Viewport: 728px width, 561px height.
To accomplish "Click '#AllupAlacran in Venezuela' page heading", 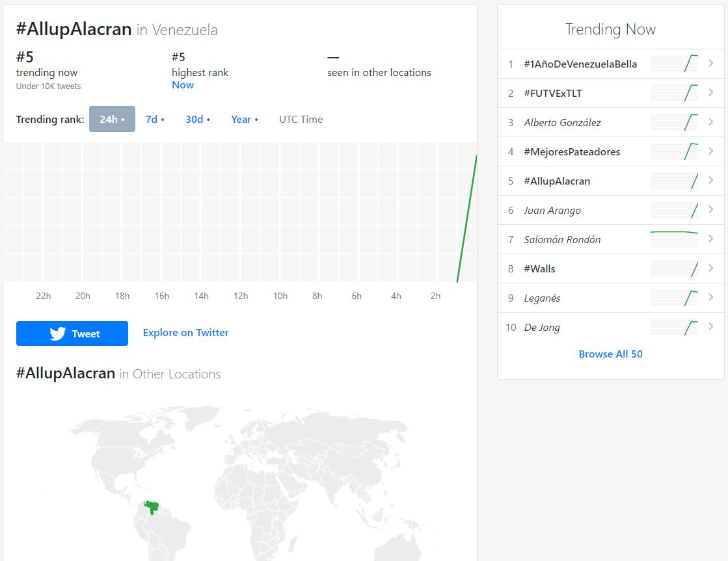I will pos(116,29).
